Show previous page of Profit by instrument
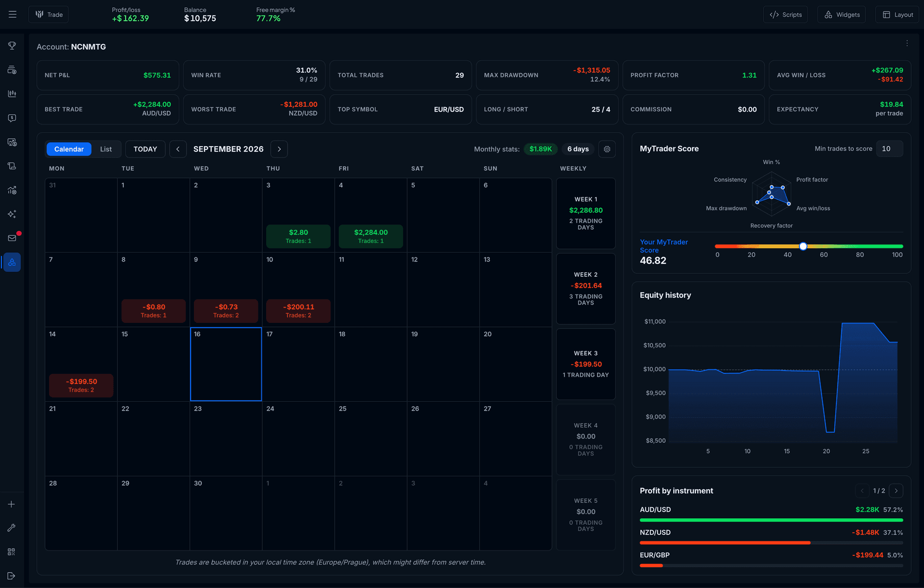Image resolution: width=924 pixels, height=588 pixels. (x=862, y=491)
